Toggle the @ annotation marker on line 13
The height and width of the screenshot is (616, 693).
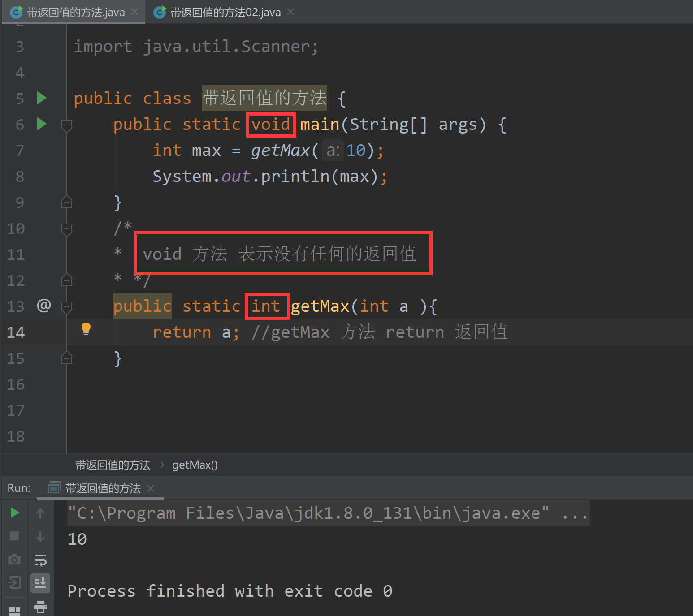[x=43, y=306]
